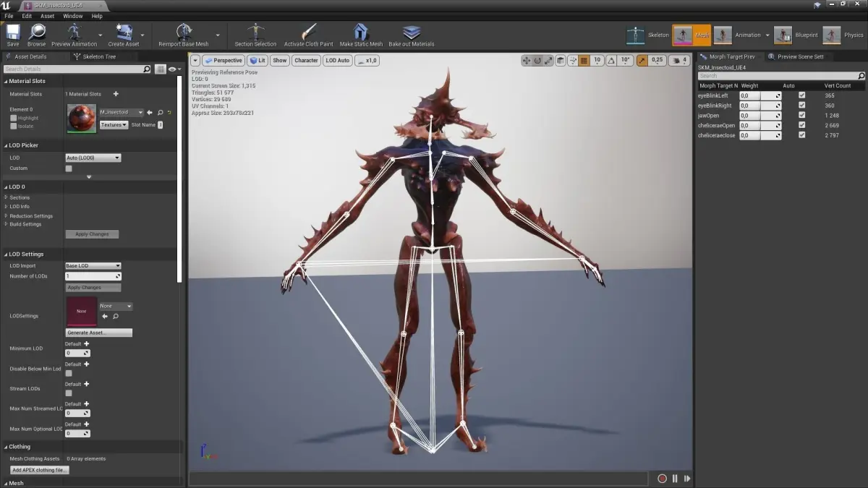
Task: Toggle grid snapping in viewport
Action: [584, 61]
